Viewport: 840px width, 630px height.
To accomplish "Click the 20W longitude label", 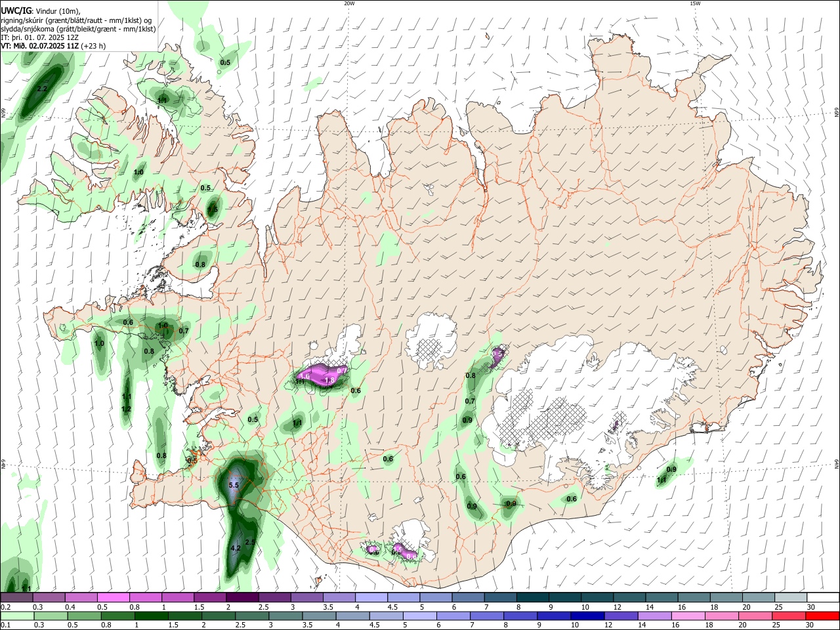I will point(349,3).
